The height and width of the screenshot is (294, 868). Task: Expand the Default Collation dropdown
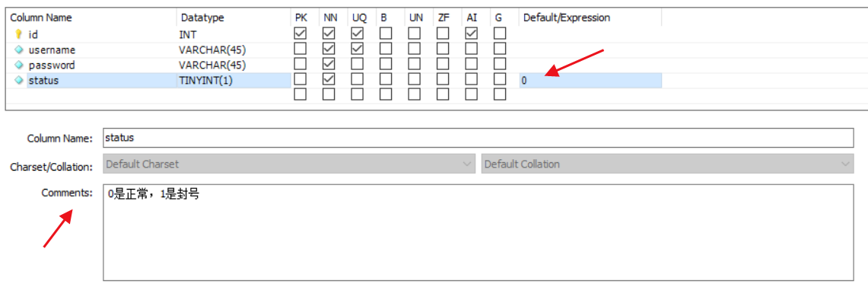tap(668, 165)
